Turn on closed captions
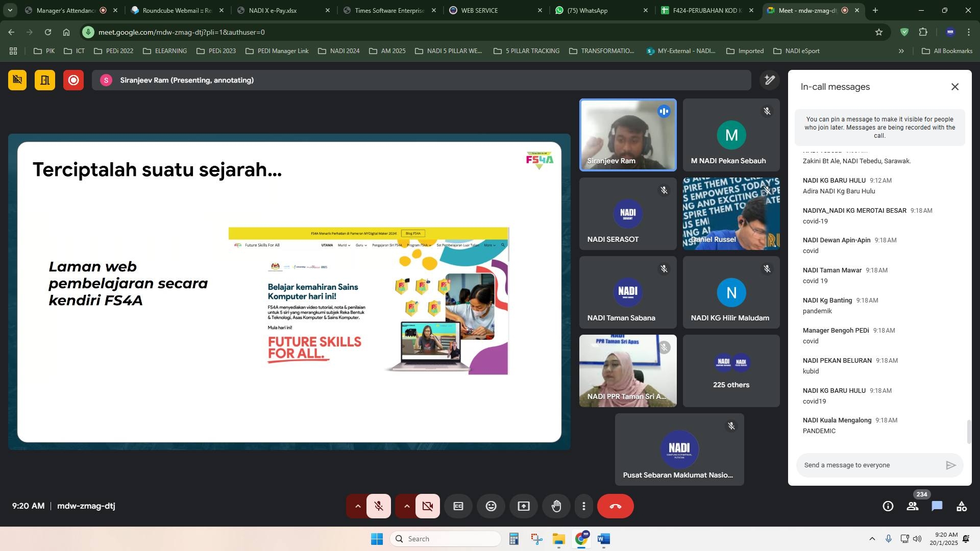Viewport: 980px width, 551px height. click(x=458, y=506)
